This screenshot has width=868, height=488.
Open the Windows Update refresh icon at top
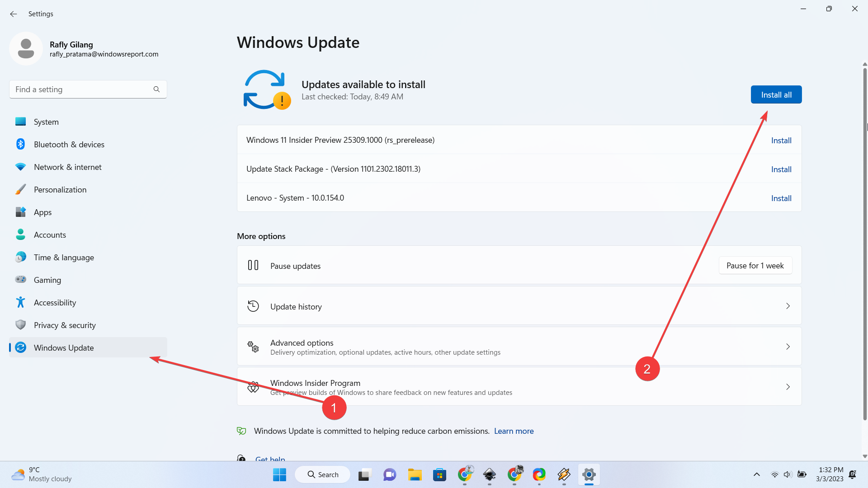(x=266, y=89)
